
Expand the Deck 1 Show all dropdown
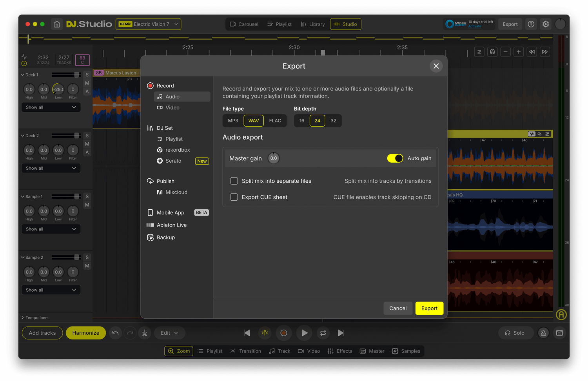pos(51,107)
